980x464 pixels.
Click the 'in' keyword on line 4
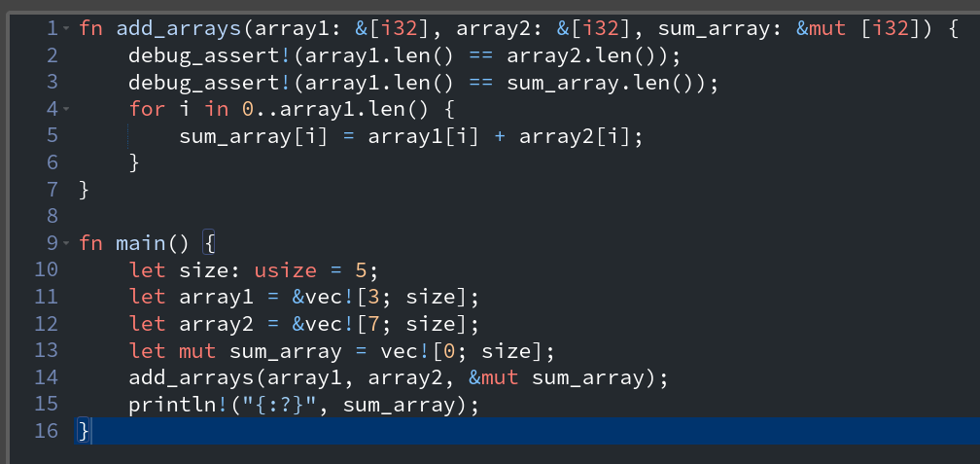(217, 109)
